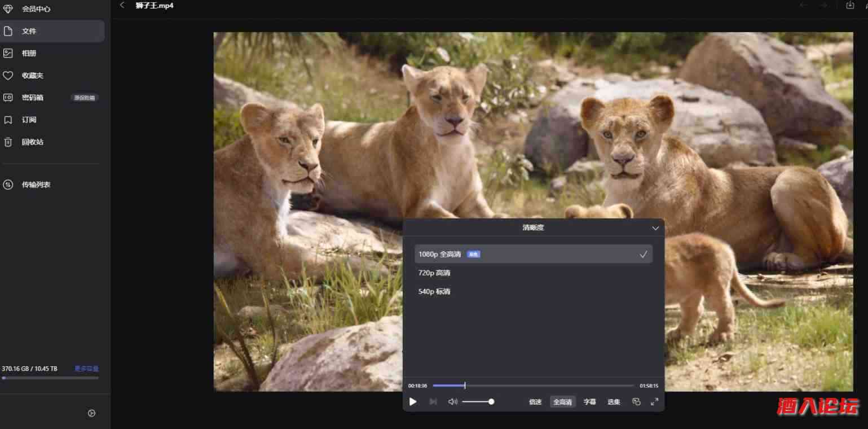Screen dimensions: 868x429
Task: Open the 回收站 recycle bin
Action: 33,142
